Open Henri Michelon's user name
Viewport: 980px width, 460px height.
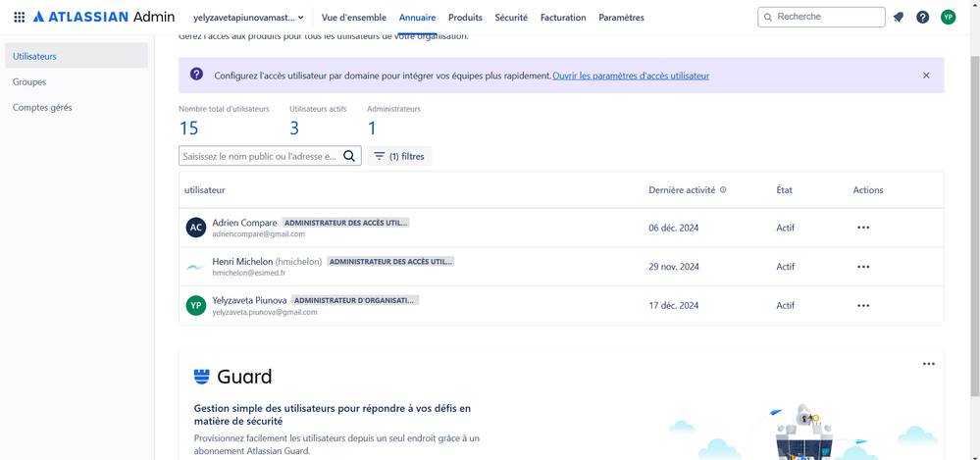point(242,261)
